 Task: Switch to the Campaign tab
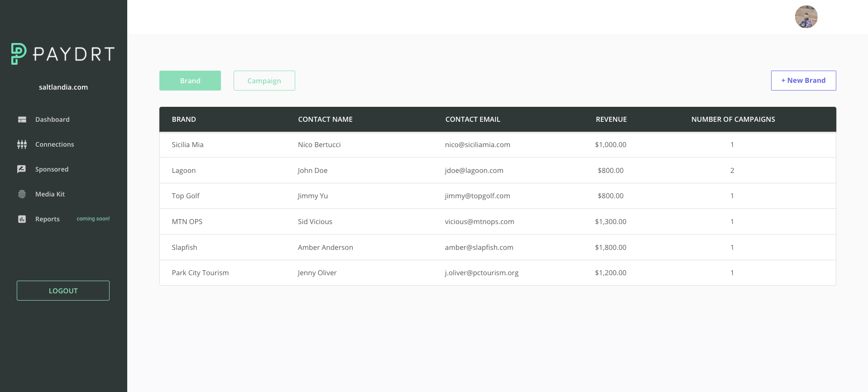point(264,81)
